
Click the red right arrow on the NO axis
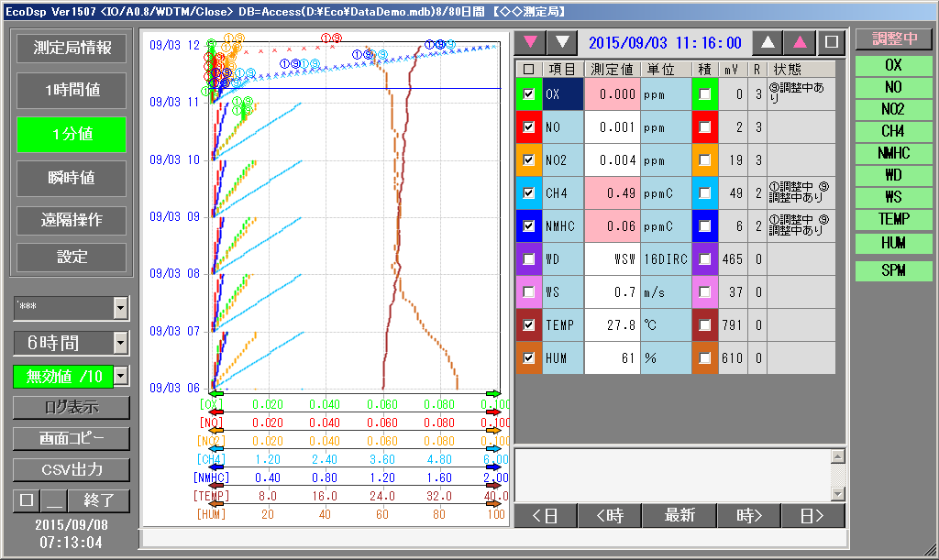[494, 412]
